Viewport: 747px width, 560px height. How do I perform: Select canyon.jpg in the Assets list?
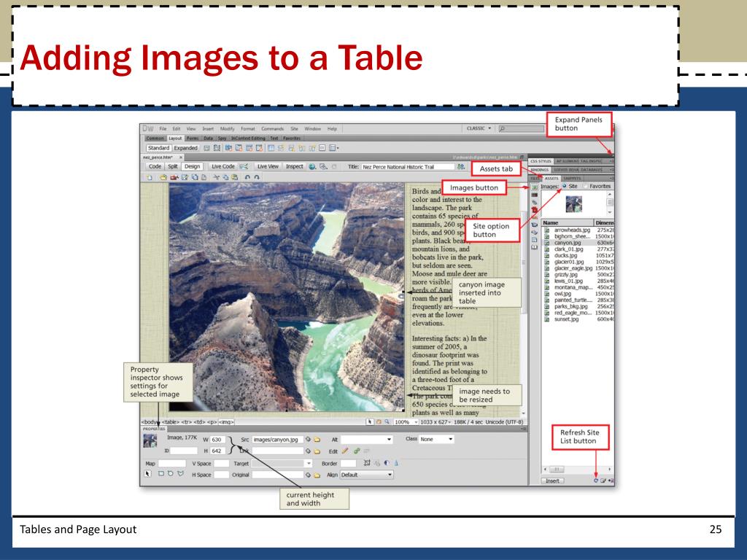point(578,243)
